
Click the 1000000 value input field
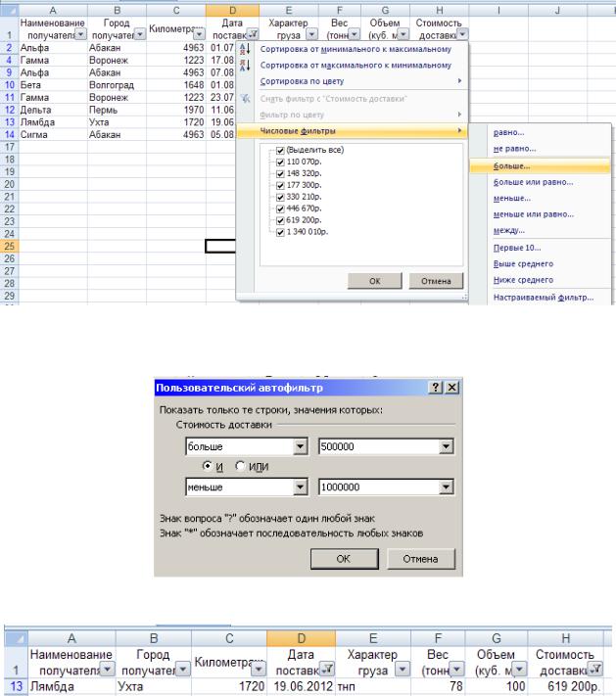coord(379,487)
